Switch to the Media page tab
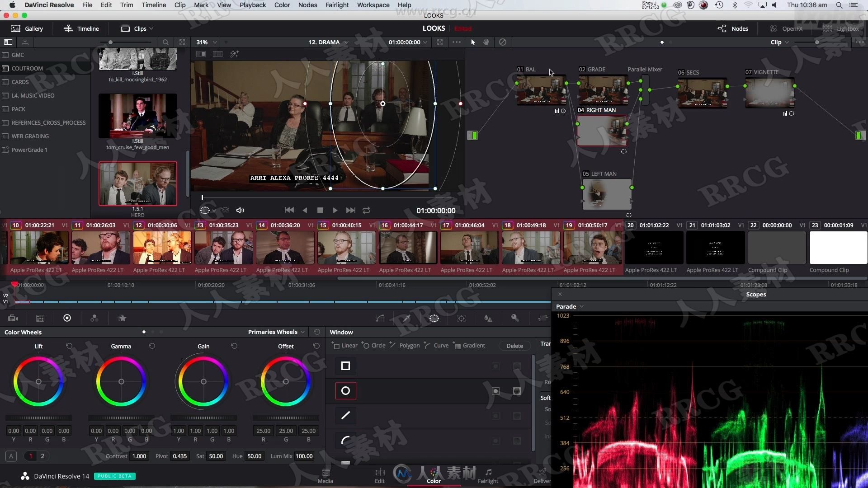The height and width of the screenshot is (488, 868). coord(325,476)
